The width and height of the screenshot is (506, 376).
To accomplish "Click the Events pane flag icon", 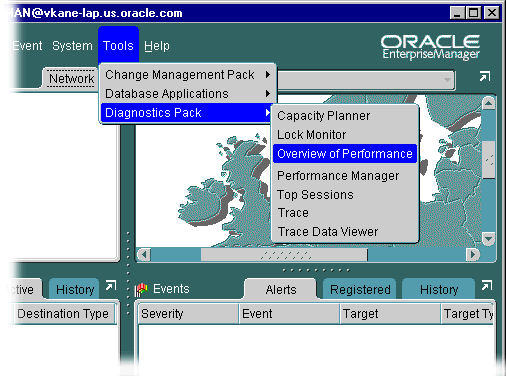I will [x=141, y=290].
